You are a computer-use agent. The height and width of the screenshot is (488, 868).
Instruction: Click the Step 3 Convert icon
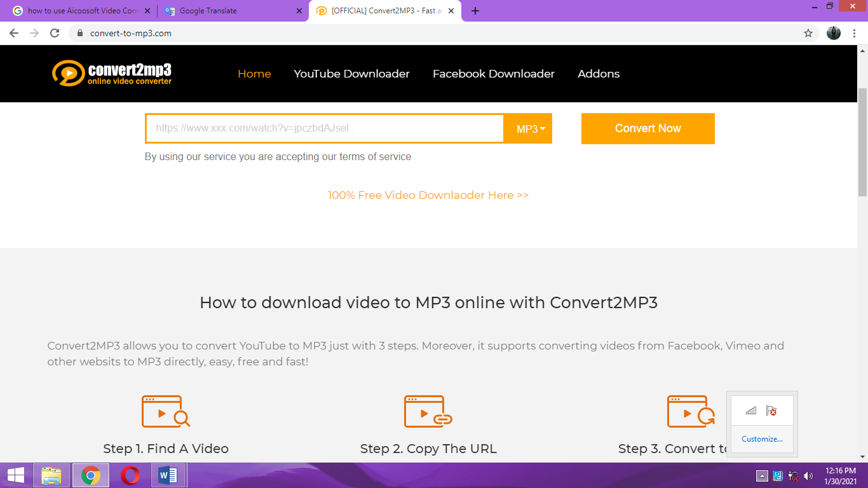691,411
